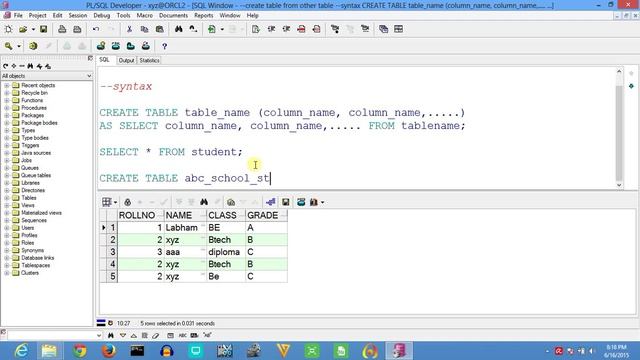
Task: Click the Labham cell in NAME column
Action: (185, 227)
